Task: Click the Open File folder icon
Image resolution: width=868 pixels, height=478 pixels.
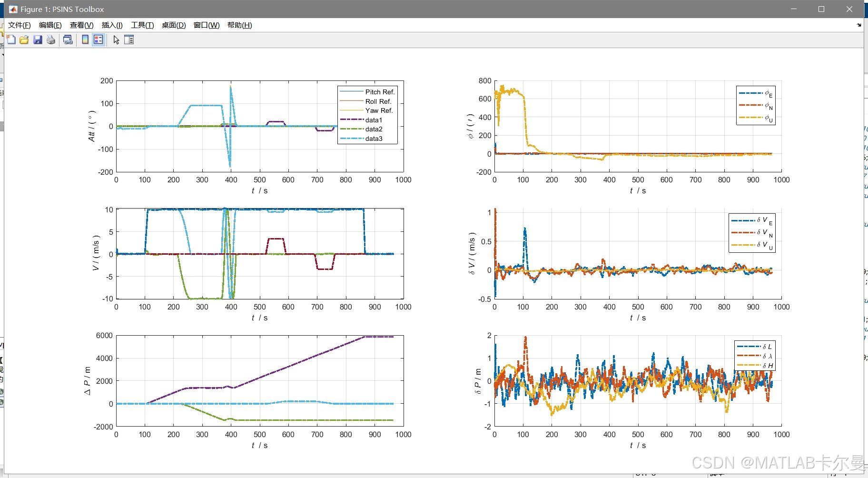Action: pyautogui.click(x=24, y=40)
